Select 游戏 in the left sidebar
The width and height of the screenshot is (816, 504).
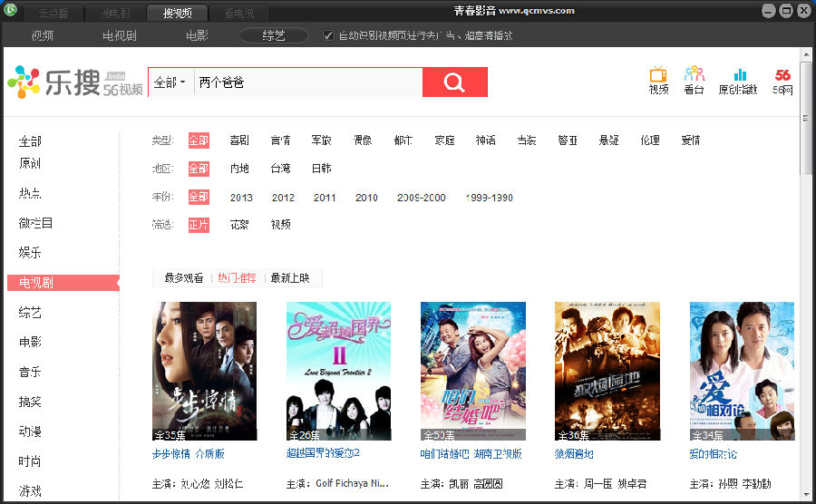click(x=30, y=490)
